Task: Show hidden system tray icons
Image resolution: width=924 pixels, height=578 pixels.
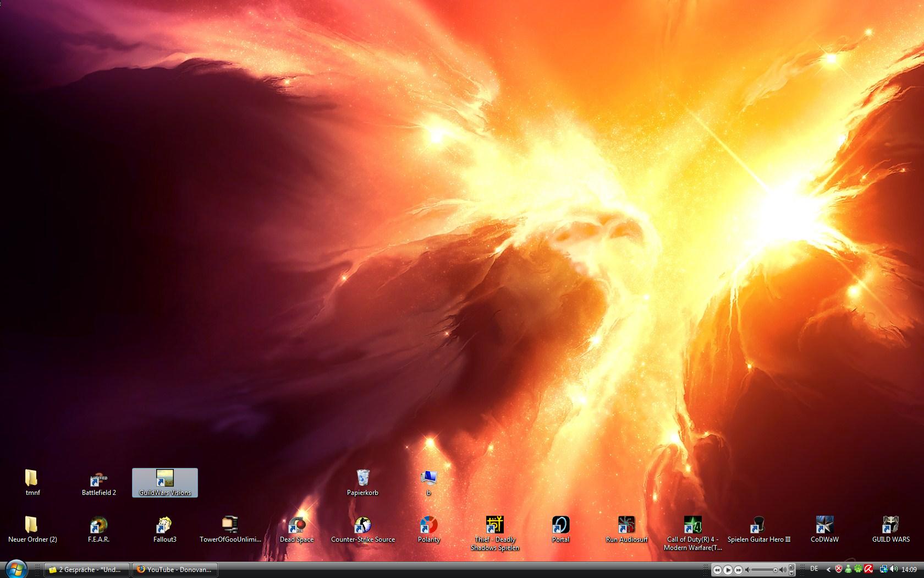Action: tap(828, 570)
